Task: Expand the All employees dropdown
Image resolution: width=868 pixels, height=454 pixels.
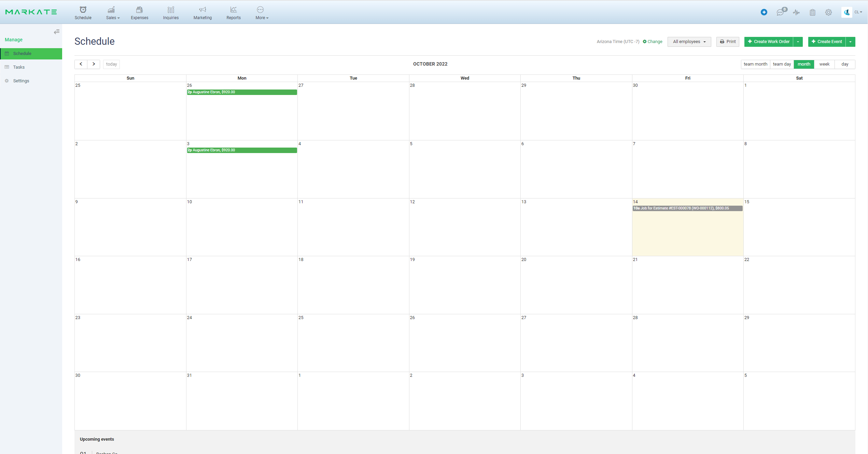Action: point(689,42)
